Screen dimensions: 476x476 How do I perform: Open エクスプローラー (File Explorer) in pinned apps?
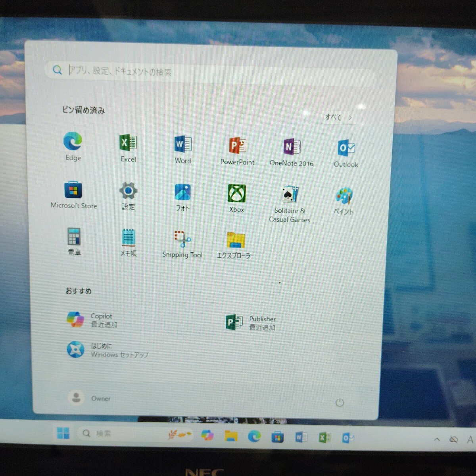[236, 245]
